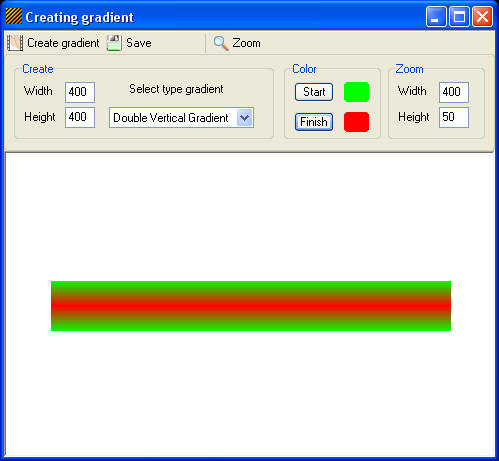
Task: Click the Create gradient label in toolbar
Action: [x=63, y=43]
